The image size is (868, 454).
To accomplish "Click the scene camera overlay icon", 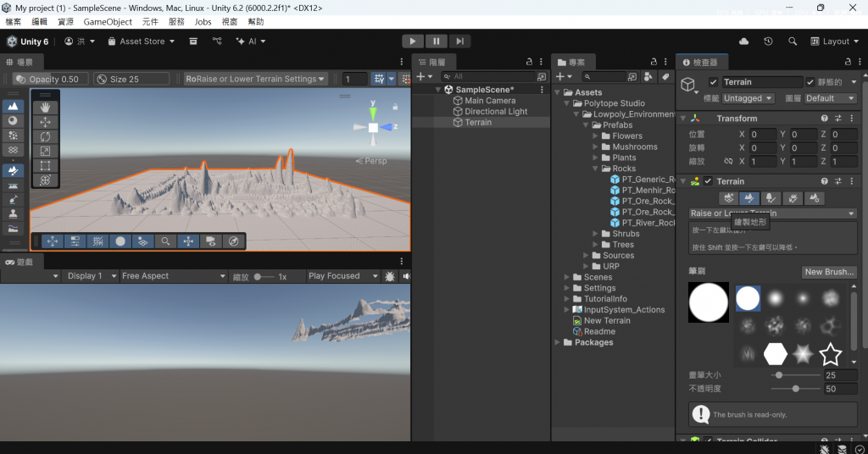I will (x=211, y=241).
